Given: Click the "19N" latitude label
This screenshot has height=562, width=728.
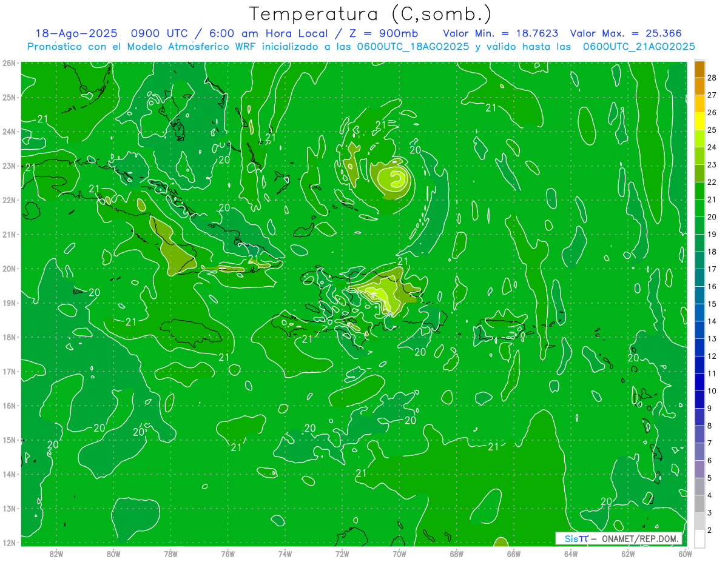Looking at the screenshot, I should (x=9, y=303).
